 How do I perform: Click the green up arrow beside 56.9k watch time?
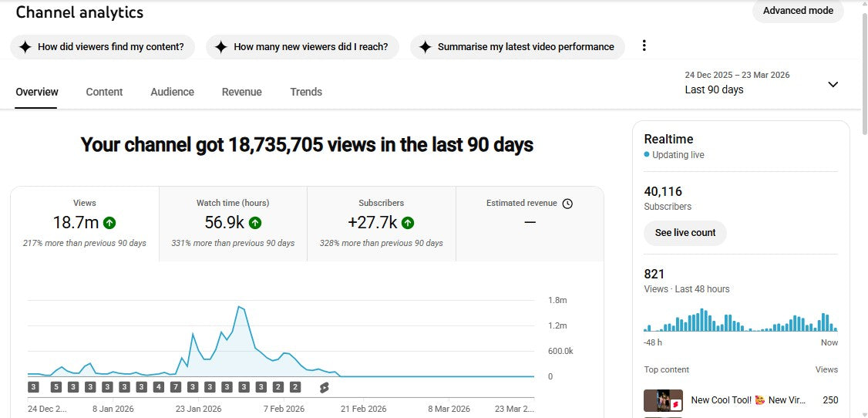255,223
